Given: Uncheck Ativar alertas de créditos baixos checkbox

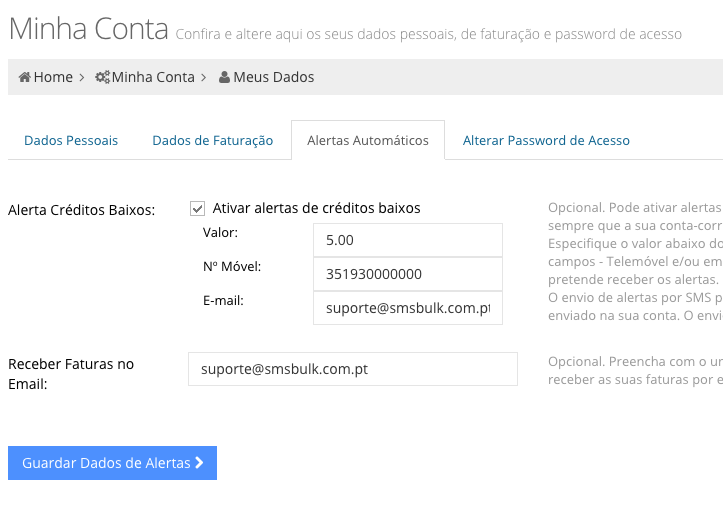Looking at the screenshot, I should click(197, 208).
